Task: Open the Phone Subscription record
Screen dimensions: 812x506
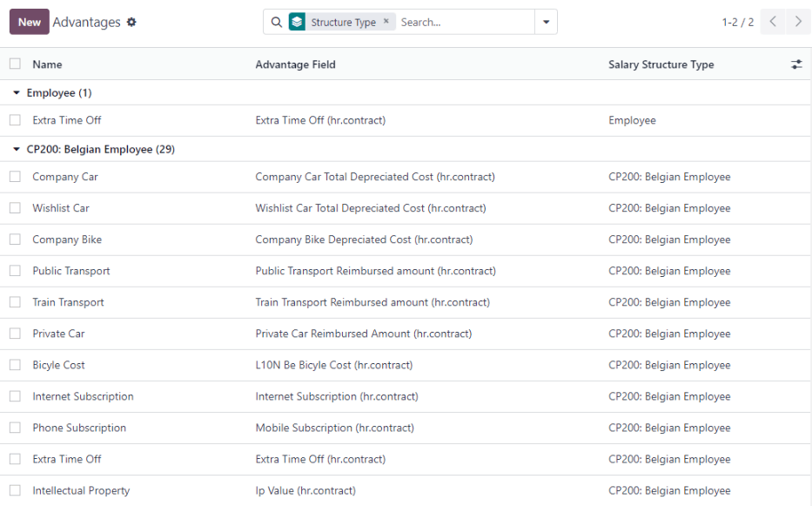Action: click(79, 428)
